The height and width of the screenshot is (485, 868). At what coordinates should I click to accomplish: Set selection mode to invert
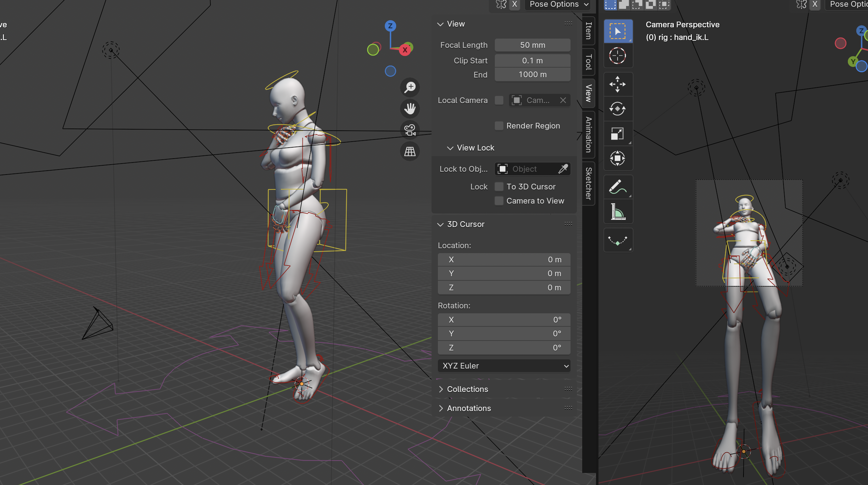650,5
